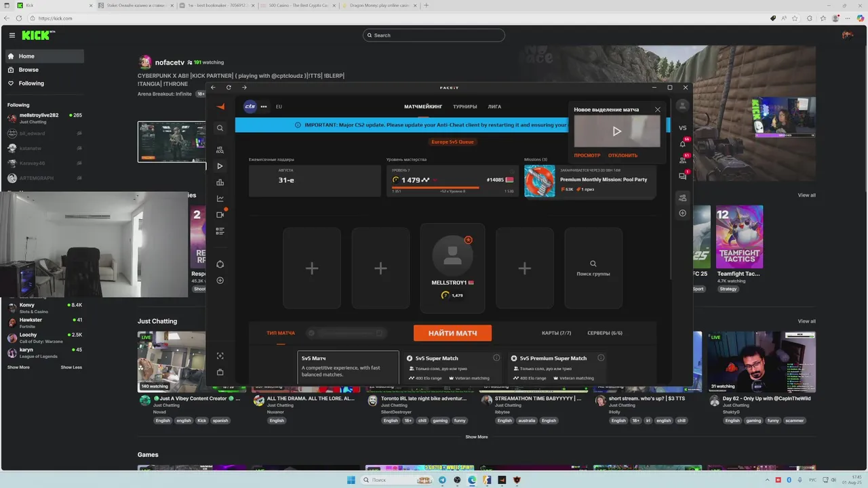Viewport: 868px width, 488px height.
Task: Open the FACEIT sidebar search icon
Action: pos(220,128)
